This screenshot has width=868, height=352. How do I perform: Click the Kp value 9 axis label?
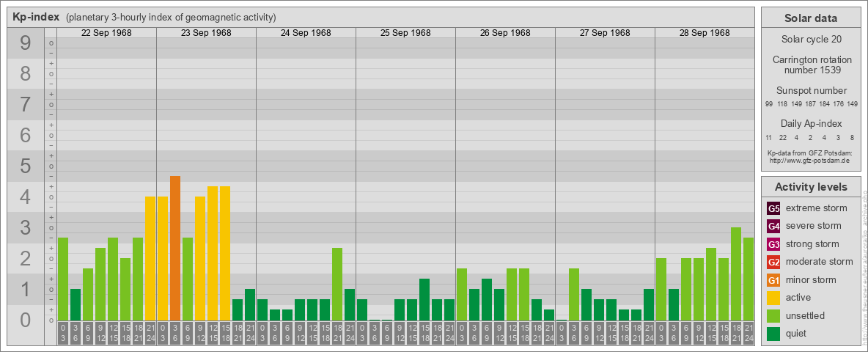(x=26, y=44)
